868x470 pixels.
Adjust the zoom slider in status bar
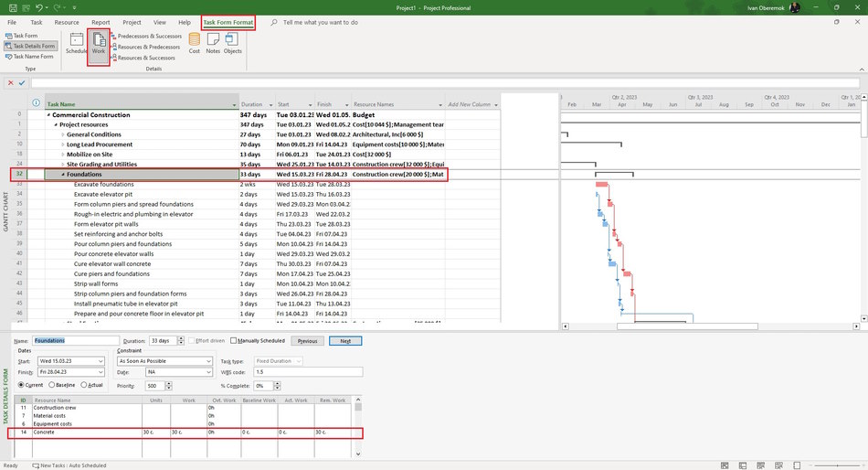tap(838, 465)
